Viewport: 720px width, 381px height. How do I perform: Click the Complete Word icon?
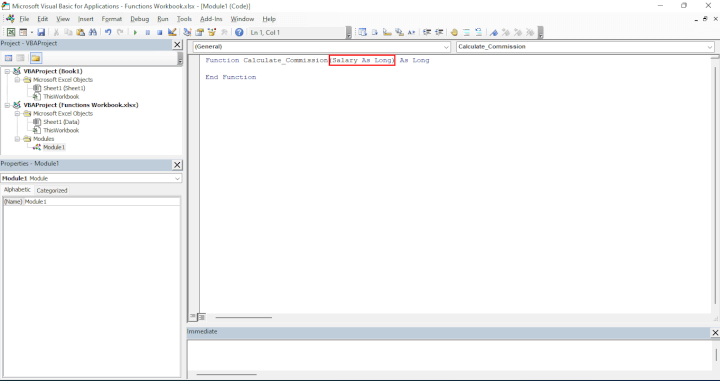click(411, 32)
